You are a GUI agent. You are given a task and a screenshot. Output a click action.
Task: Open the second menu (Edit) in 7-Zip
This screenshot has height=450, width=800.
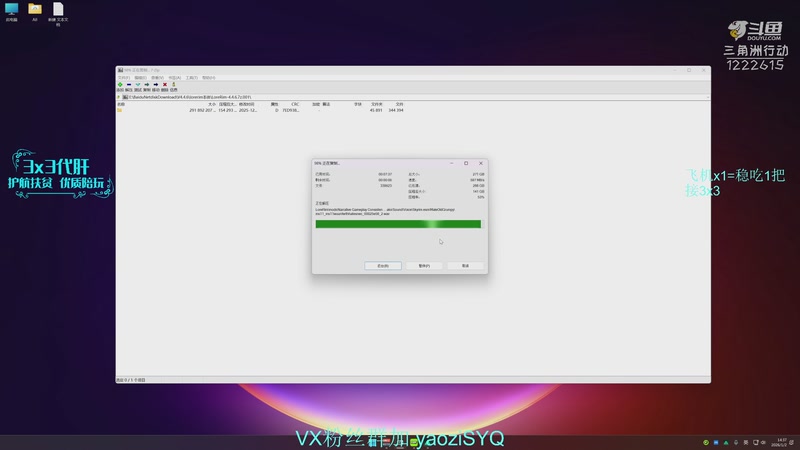click(140, 78)
